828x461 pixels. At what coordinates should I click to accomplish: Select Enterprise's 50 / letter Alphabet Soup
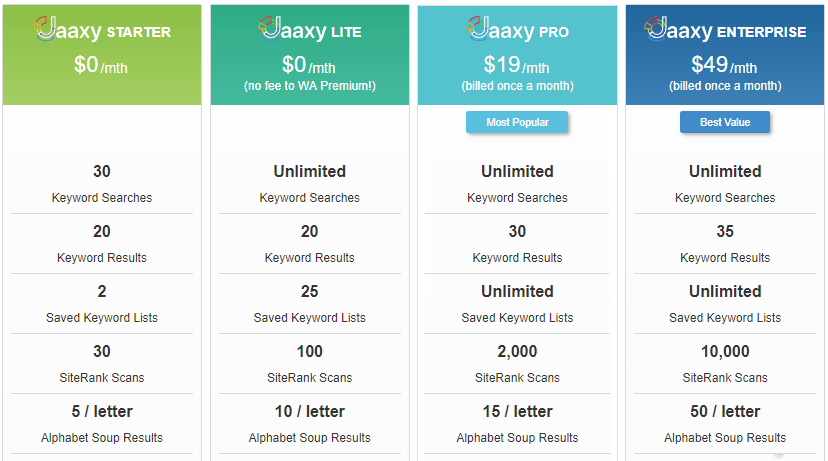[x=725, y=411]
